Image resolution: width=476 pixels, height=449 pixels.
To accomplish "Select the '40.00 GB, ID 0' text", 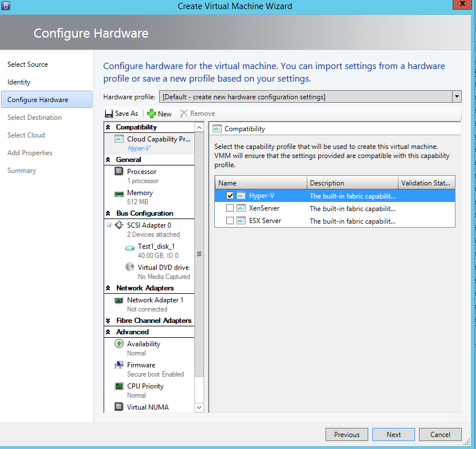I will click(x=158, y=256).
